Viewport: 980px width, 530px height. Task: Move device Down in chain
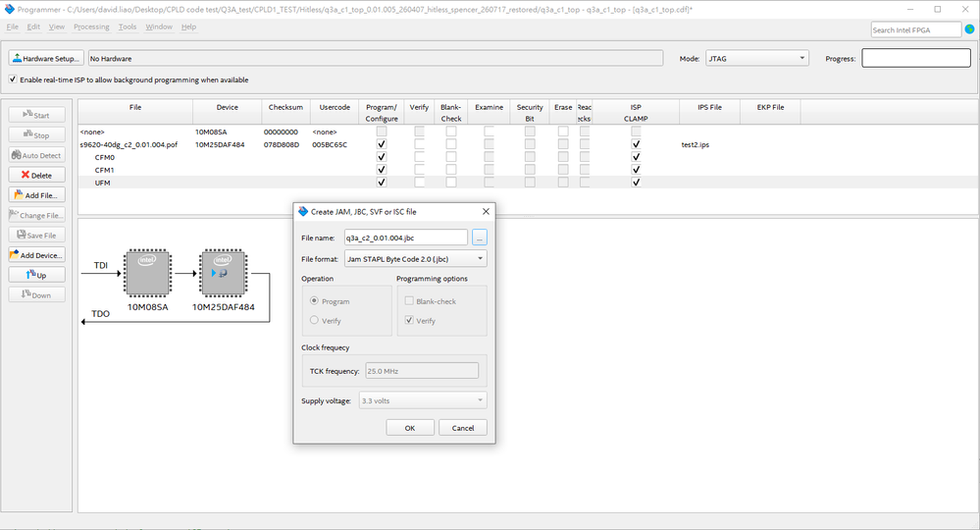[37, 295]
